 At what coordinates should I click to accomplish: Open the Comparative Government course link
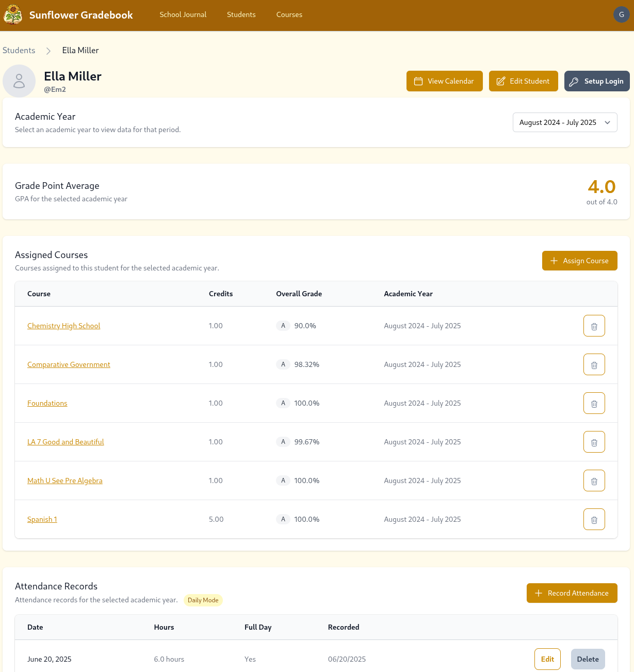pos(69,364)
